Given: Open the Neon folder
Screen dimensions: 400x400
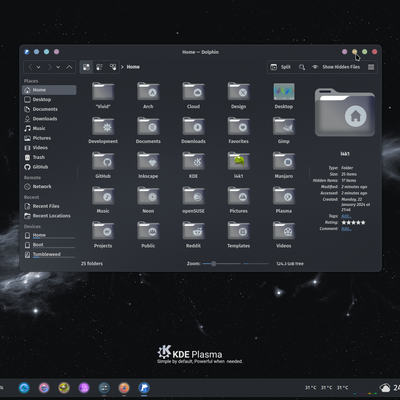Looking at the screenshot, I should pyautogui.click(x=148, y=200).
